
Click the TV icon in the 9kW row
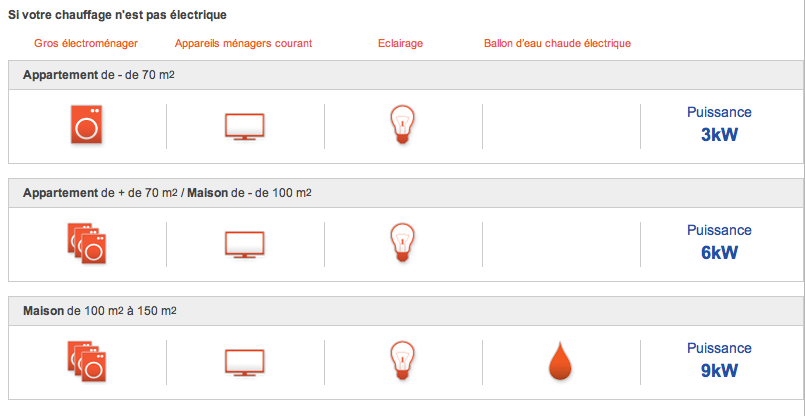(245, 363)
